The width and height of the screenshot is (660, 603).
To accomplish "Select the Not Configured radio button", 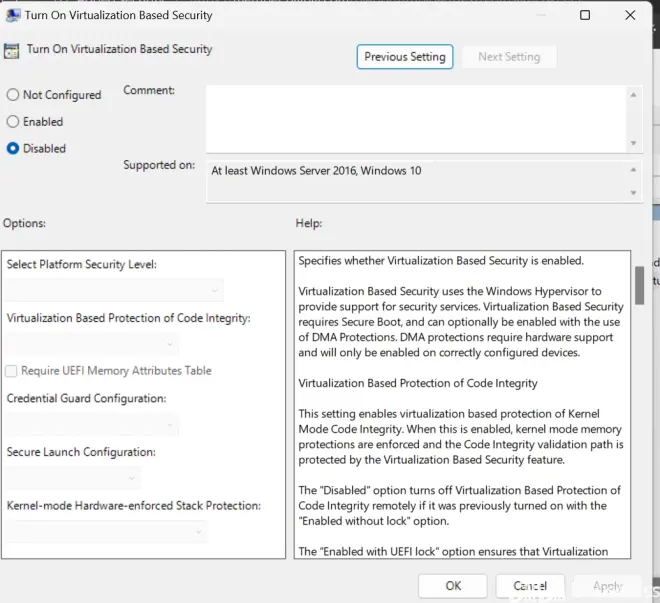I will coord(13,95).
